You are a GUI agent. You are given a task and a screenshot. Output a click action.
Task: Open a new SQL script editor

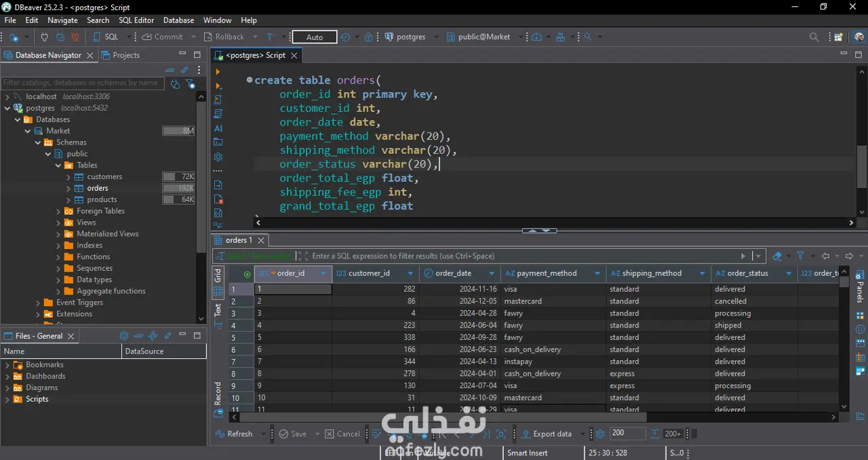(x=106, y=37)
